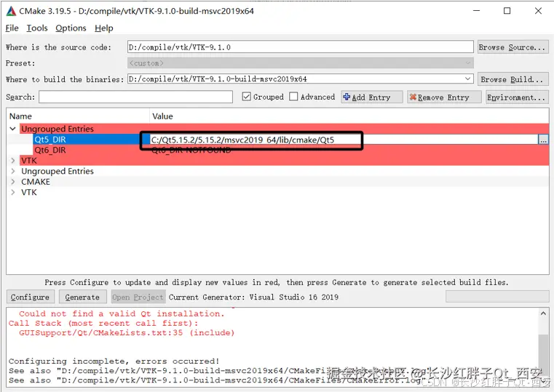The width and height of the screenshot is (554, 392).
Task: Select the Qt6_DIR entry
Action: point(50,151)
